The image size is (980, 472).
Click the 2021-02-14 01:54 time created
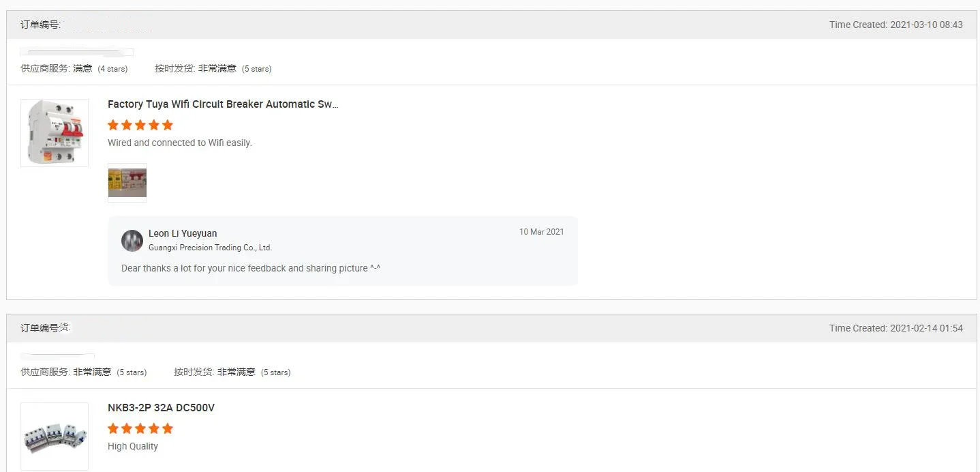(x=895, y=328)
